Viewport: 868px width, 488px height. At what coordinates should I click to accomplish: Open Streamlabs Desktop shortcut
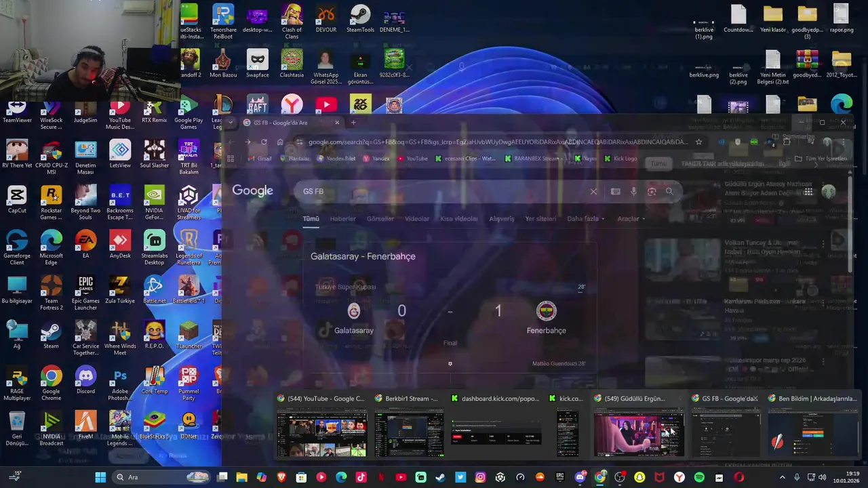coord(154,248)
